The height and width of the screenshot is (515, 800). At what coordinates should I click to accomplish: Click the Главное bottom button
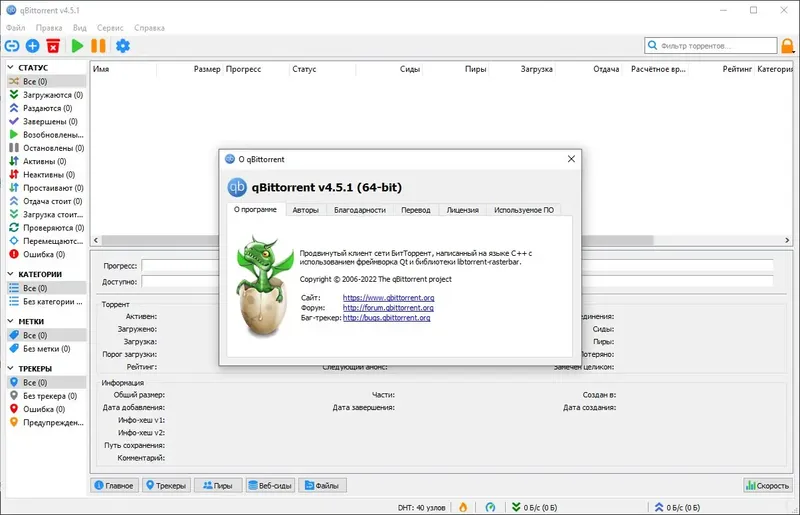tap(114, 485)
